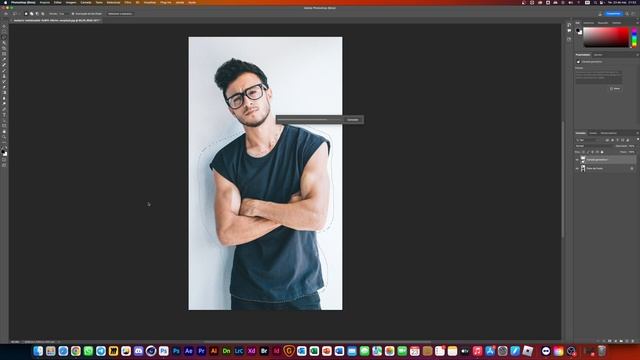The height and width of the screenshot is (360, 640).
Task: Select the Blur tool
Action: point(4,98)
